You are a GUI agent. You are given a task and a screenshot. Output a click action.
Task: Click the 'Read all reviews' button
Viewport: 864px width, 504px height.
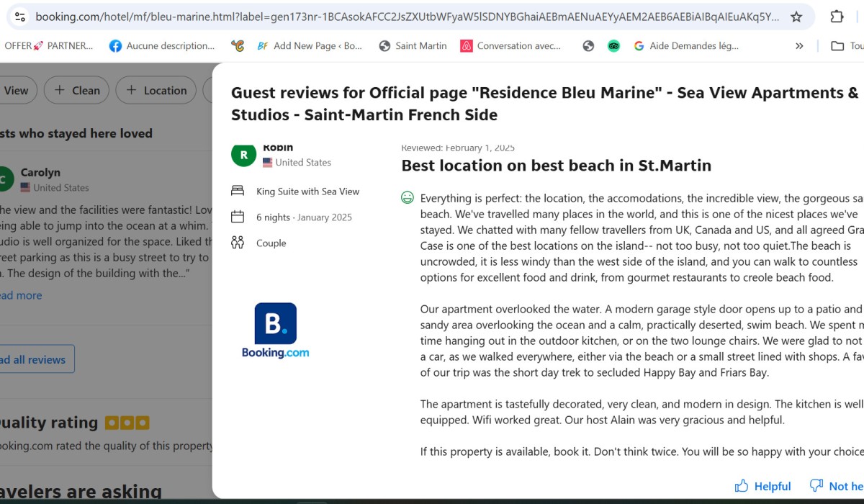tap(32, 359)
